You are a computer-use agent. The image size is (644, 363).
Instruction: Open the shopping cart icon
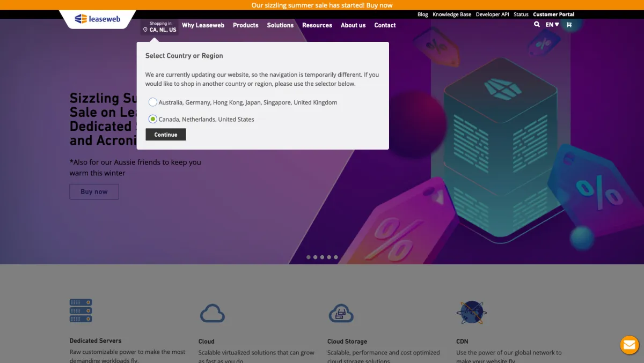point(569,25)
